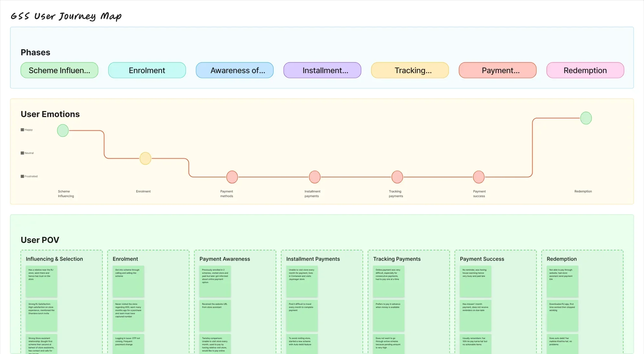644x354 pixels.
Task: Click the User POV section heading
Action: point(40,240)
